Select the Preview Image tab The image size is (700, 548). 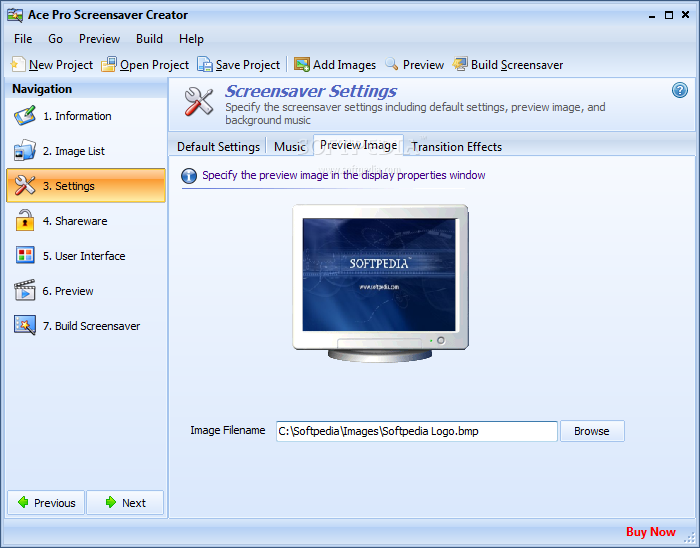(358, 145)
